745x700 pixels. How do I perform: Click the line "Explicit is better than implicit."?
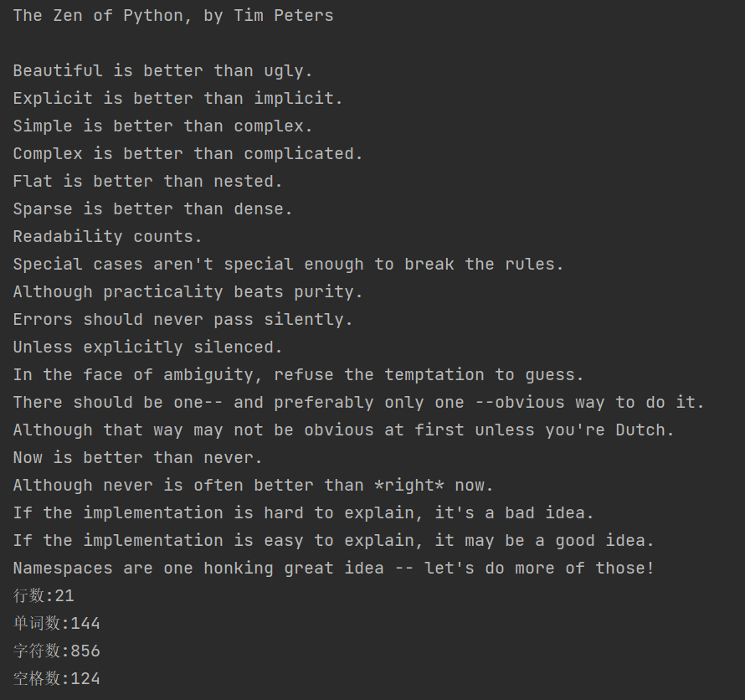click(177, 98)
